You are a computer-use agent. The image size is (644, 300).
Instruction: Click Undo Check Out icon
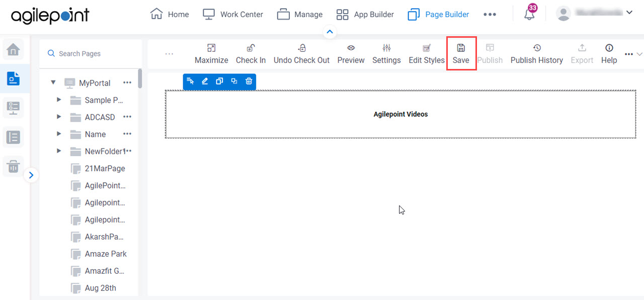301,48
